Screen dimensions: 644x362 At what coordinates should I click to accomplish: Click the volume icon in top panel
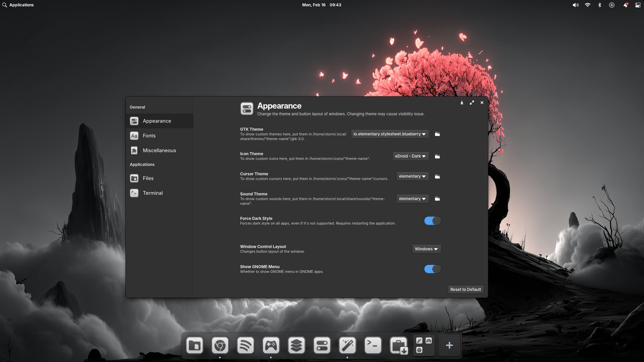(575, 5)
